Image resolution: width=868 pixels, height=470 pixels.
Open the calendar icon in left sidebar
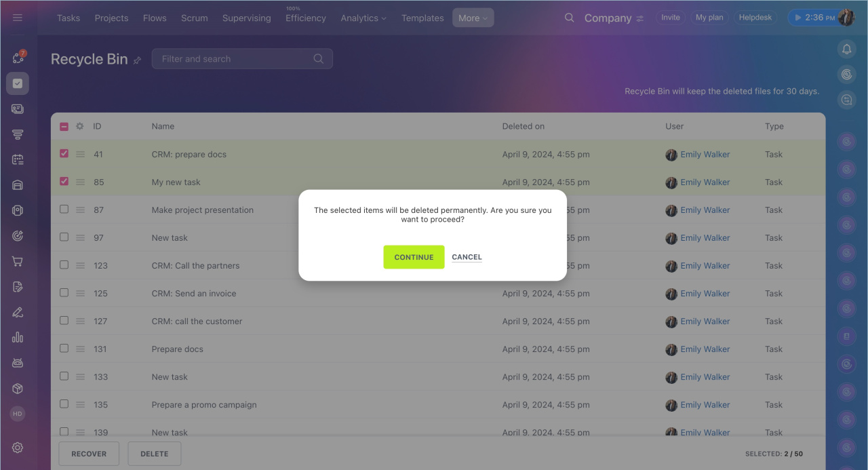(18, 159)
